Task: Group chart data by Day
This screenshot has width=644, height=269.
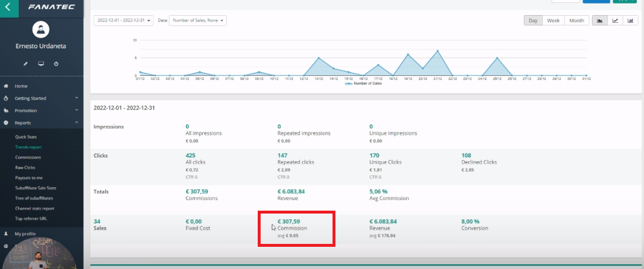Action: click(x=533, y=20)
